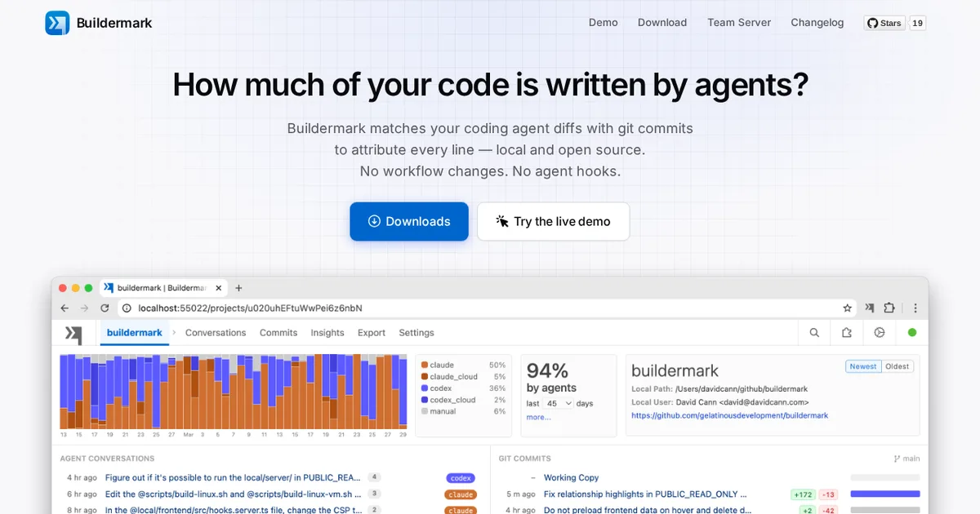The image size is (980, 514).
Task: Open 'Fix relationship highlights in PUBLIC_READ_ONLY' commit
Action: [644, 494]
